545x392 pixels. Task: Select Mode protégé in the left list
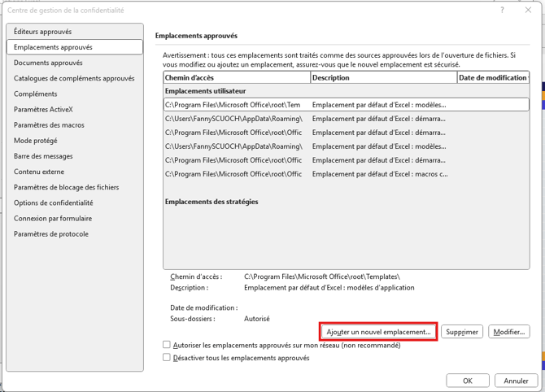point(36,141)
